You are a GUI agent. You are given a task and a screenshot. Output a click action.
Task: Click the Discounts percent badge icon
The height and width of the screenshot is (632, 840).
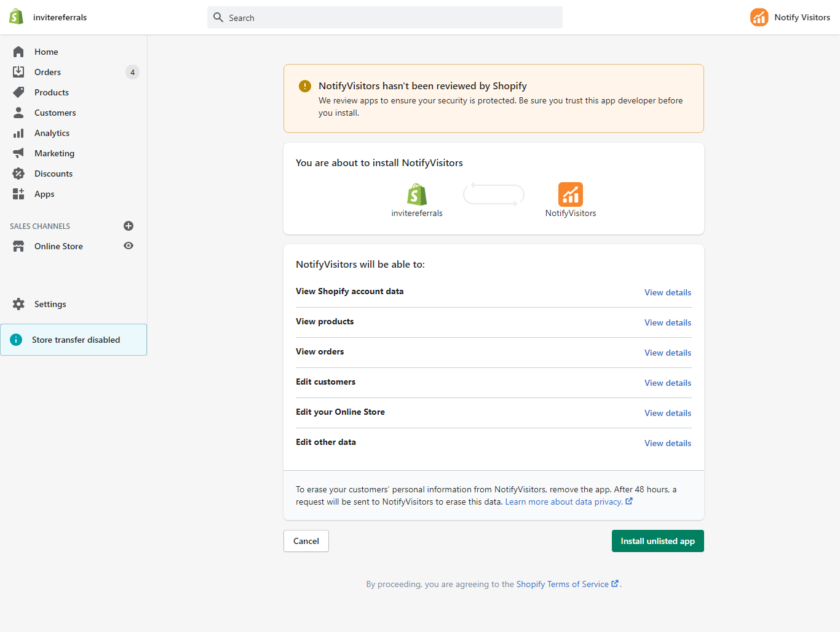(x=18, y=174)
